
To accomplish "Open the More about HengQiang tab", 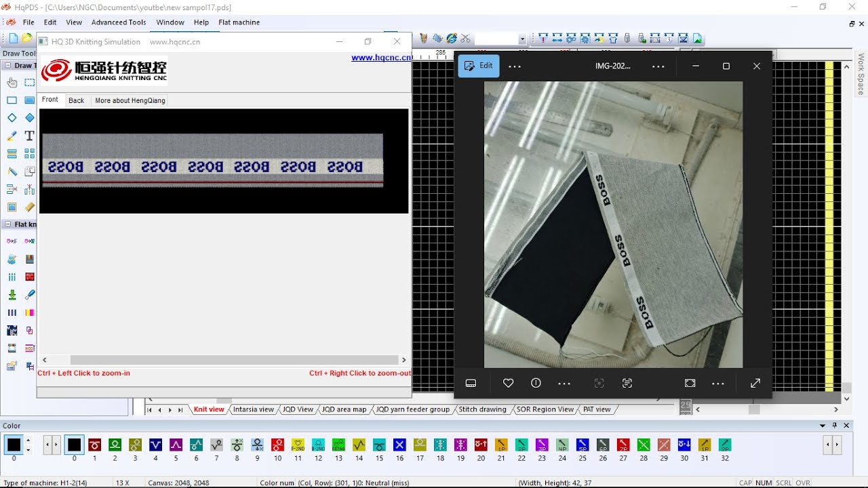I will [x=130, y=100].
